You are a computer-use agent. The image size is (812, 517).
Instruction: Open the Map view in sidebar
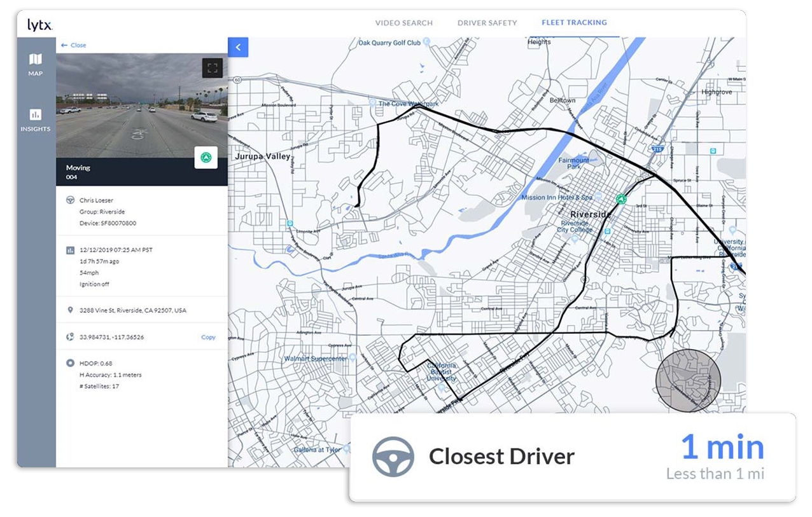(36, 64)
